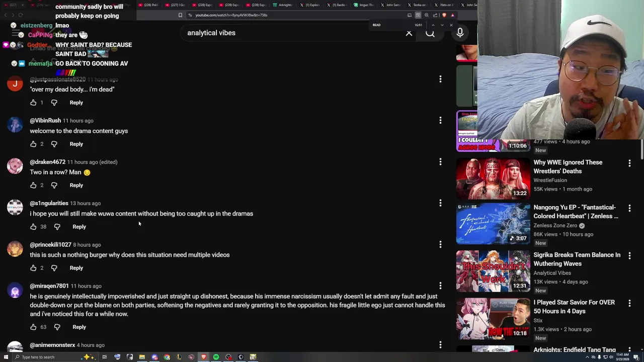The width and height of the screenshot is (644, 362).
Task: Open "Sigrika Breaks Team Balance" video thumbnail
Action: click(493, 271)
